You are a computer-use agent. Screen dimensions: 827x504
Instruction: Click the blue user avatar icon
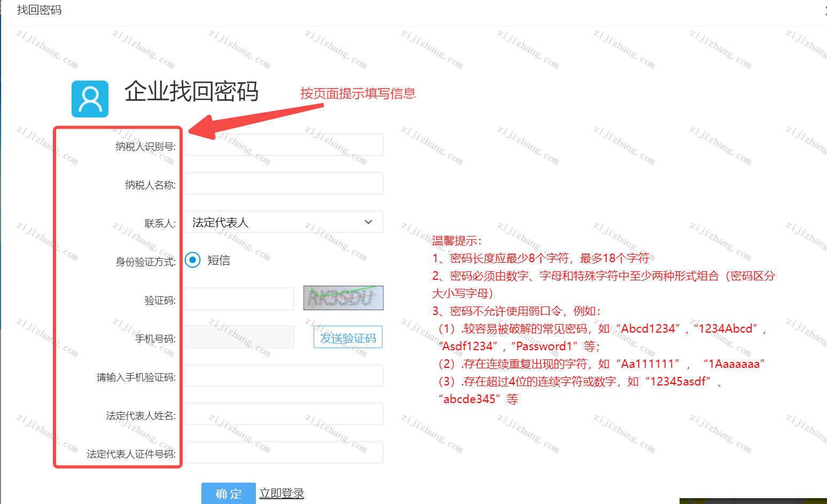point(90,99)
